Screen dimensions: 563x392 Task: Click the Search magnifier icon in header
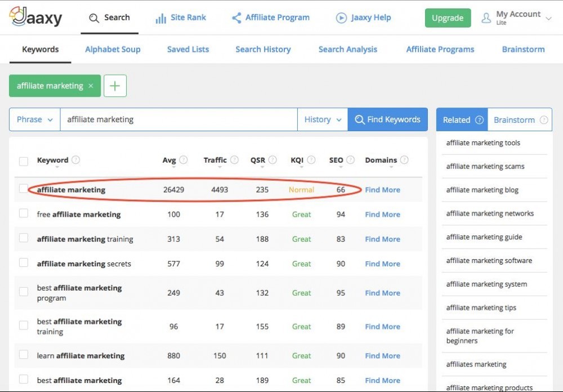coord(93,18)
